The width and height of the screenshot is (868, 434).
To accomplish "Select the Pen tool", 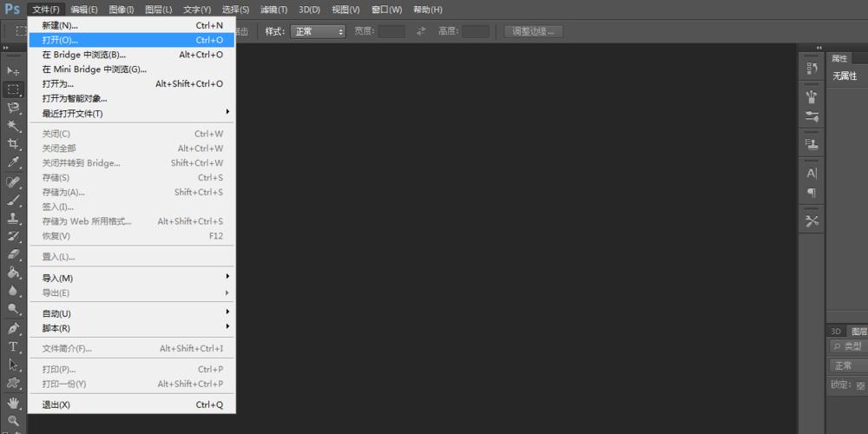I will point(13,329).
